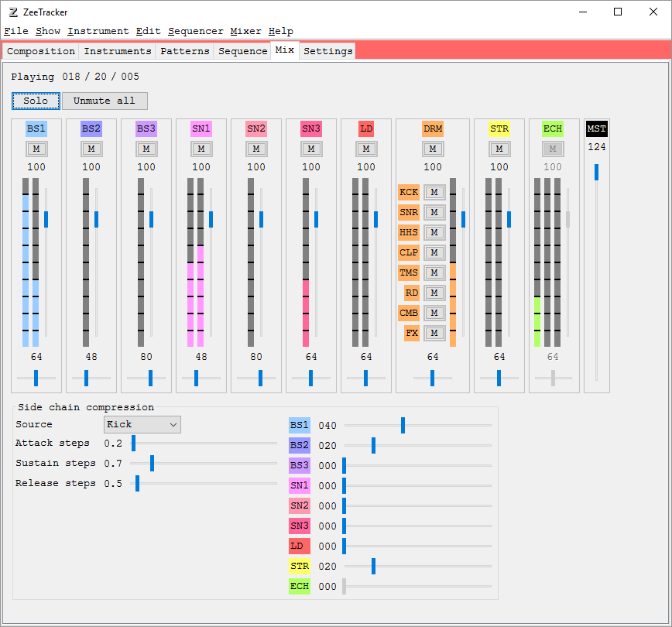Mute the CLP drum part

click(434, 252)
